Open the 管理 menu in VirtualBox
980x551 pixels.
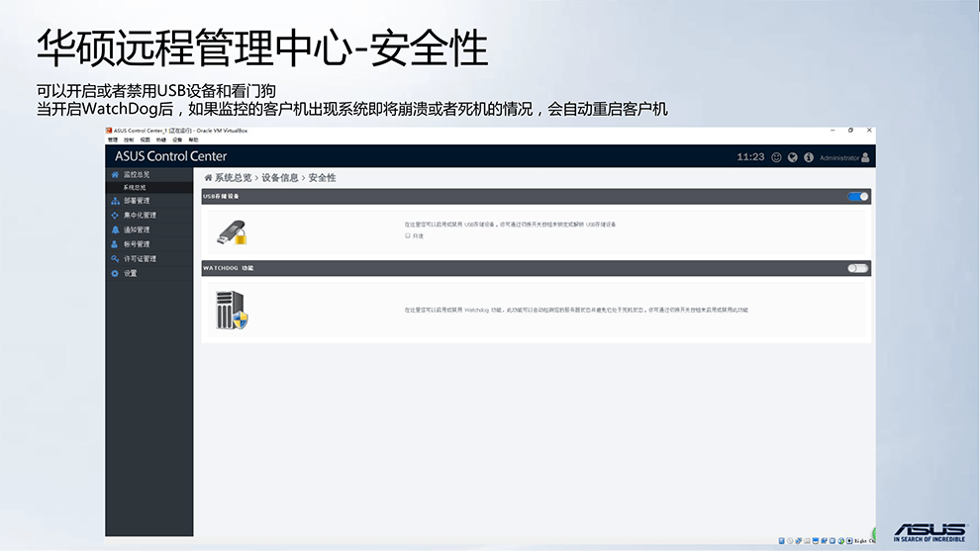(113, 139)
